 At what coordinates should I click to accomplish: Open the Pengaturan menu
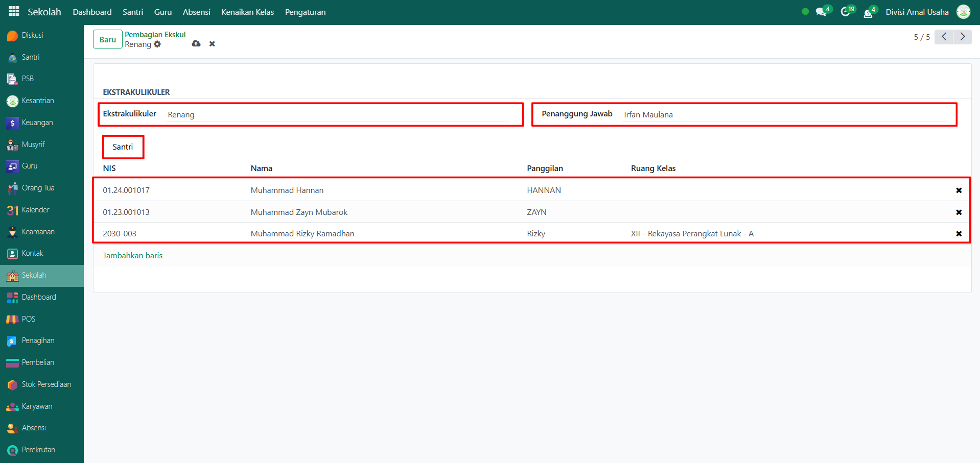click(x=305, y=12)
